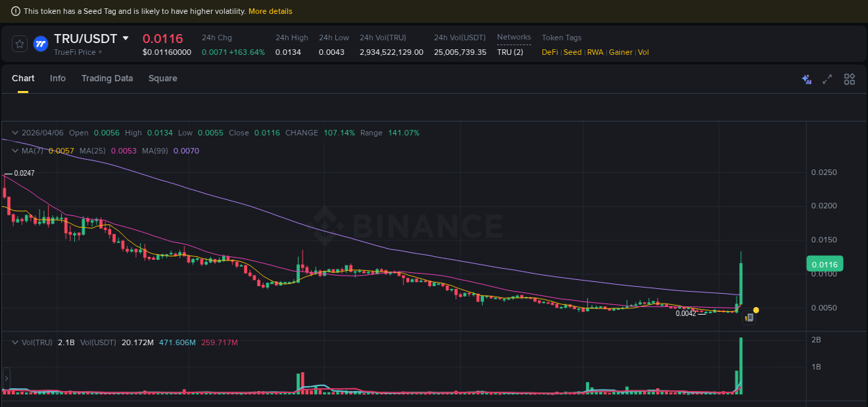This screenshot has width=868, height=407.
Task: Open the AI chart analysis sparkle icon
Action: click(807, 79)
